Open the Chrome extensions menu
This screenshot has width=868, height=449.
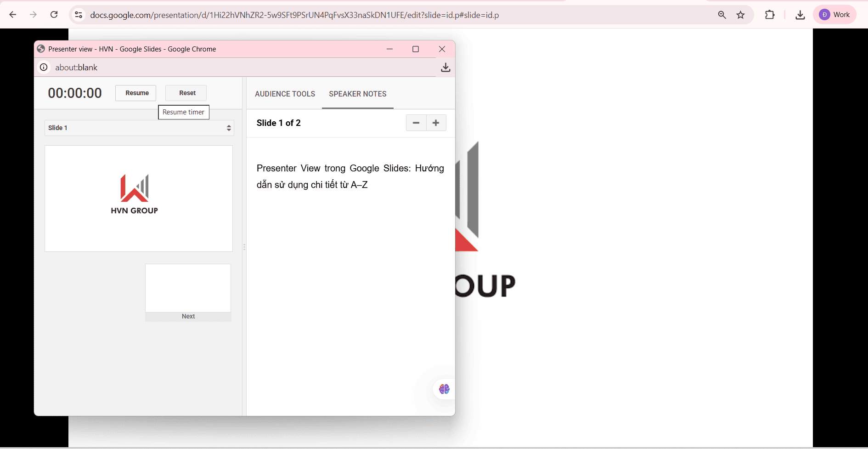(x=770, y=14)
